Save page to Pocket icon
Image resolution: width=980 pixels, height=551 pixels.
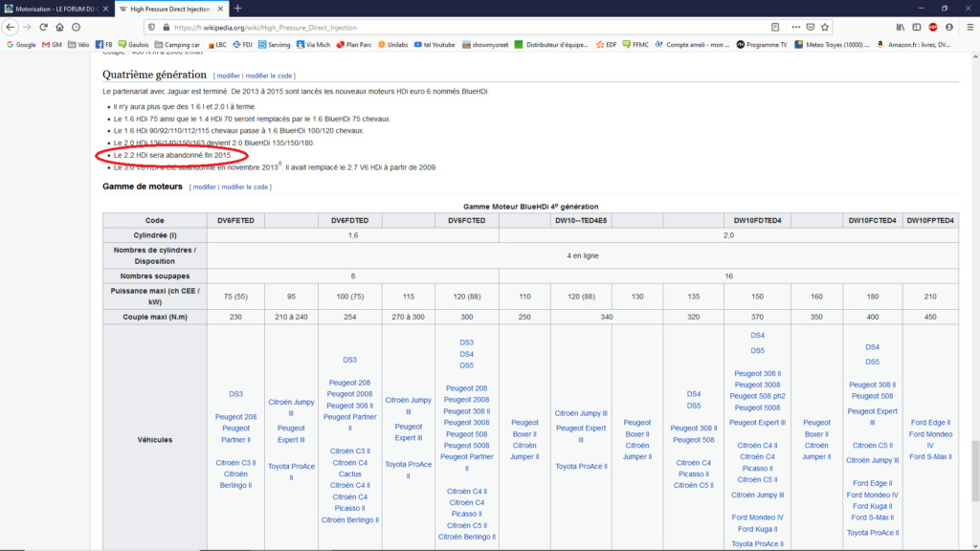pos(811,28)
